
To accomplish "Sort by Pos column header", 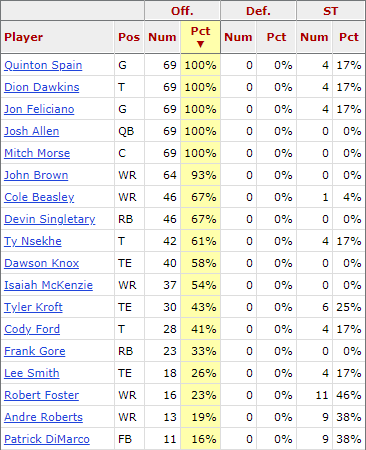I will point(129,37).
